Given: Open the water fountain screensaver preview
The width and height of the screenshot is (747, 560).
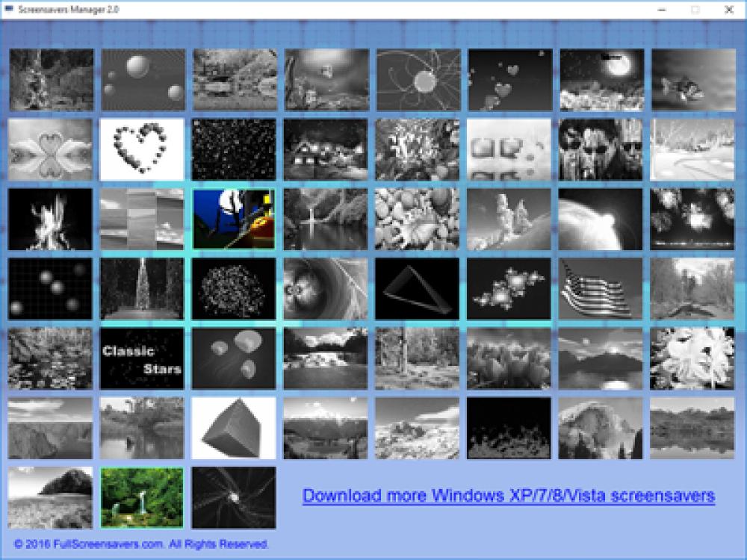Looking at the screenshot, I should [x=142, y=287].
